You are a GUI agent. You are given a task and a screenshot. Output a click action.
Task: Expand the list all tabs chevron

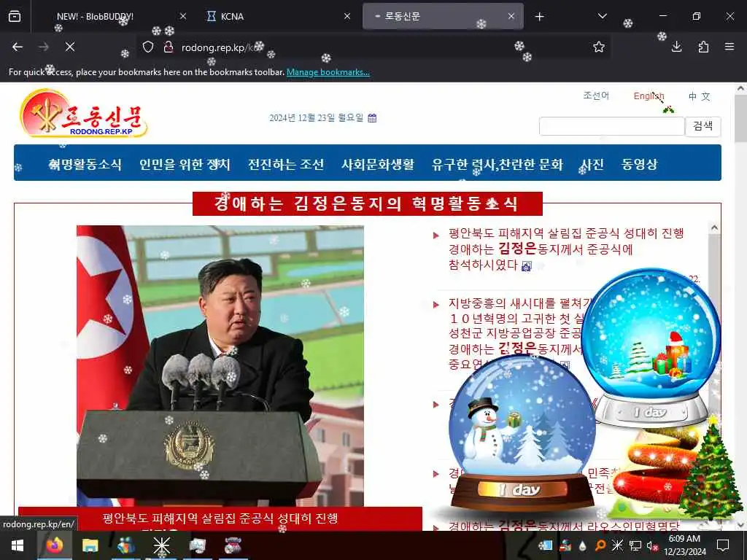[x=602, y=16]
